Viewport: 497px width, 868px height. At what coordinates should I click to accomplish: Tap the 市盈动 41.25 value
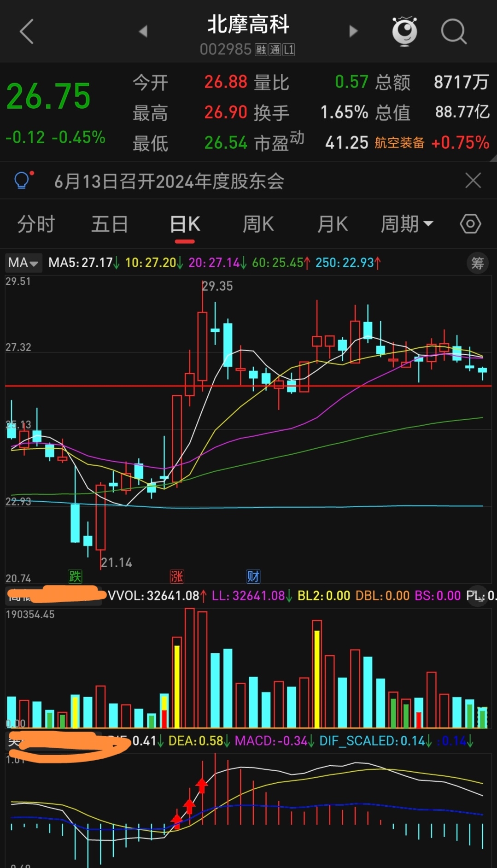tap(347, 143)
